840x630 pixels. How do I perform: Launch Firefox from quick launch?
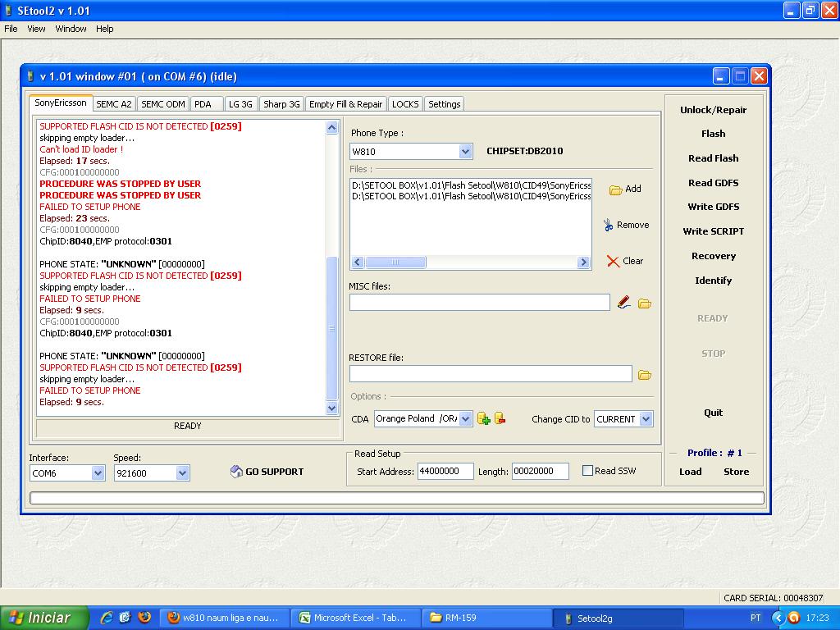click(x=144, y=618)
